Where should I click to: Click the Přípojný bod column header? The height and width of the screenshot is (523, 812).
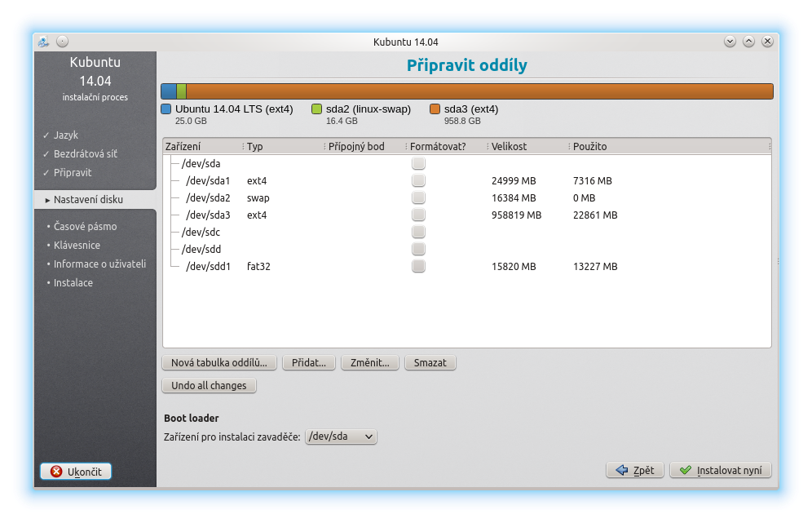(365, 146)
